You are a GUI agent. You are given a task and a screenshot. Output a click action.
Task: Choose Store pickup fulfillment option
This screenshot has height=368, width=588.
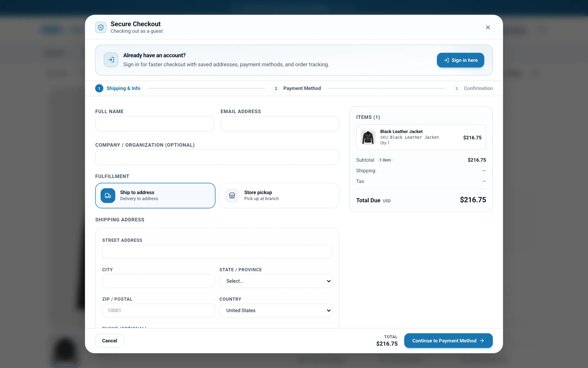point(279,195)
